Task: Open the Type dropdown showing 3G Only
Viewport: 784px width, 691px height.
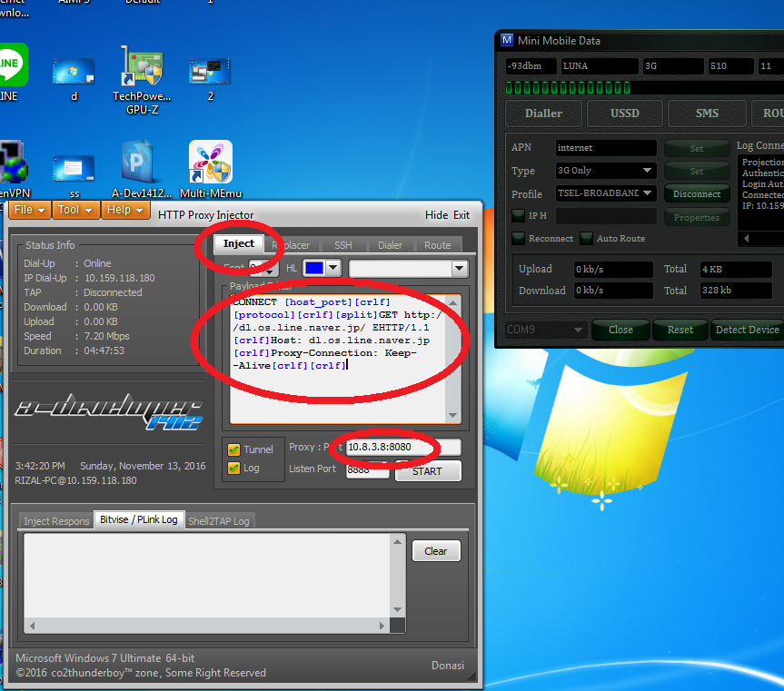Action: coord(606,171)
